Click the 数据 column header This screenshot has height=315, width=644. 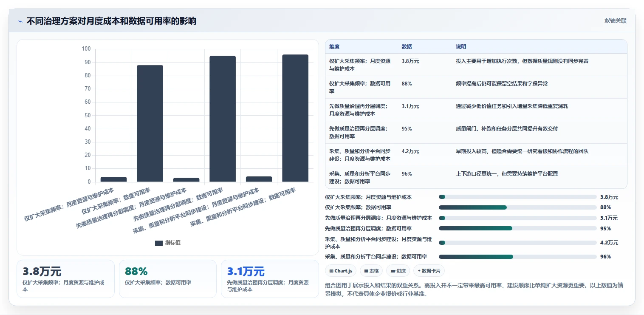[407, 47]
